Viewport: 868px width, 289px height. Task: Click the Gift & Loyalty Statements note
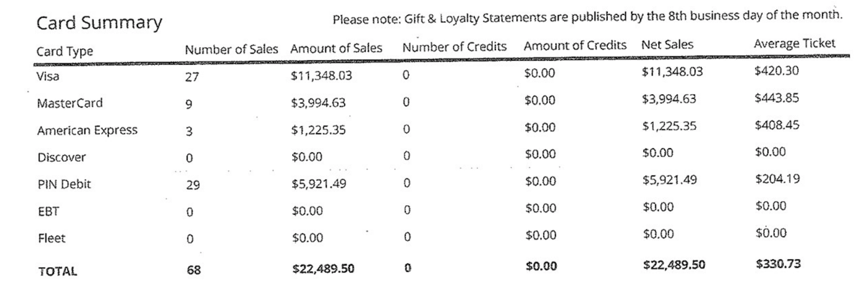click(587, 17)
